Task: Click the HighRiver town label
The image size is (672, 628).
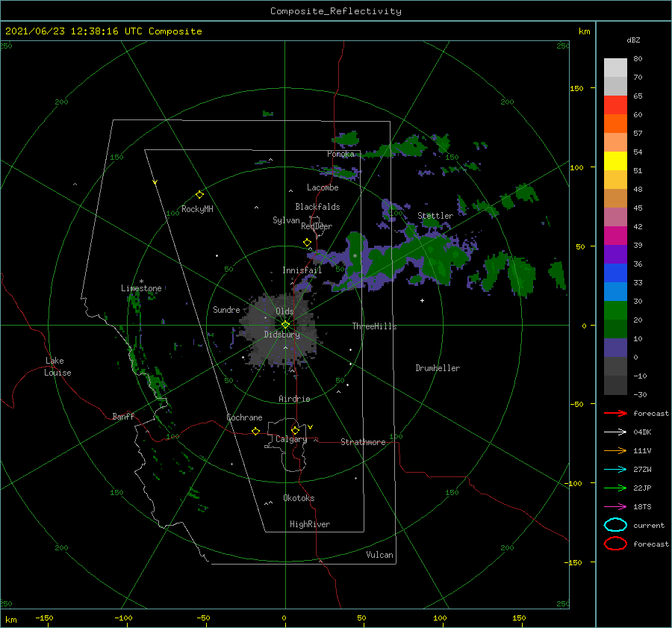Action: [x=310, y=524]
